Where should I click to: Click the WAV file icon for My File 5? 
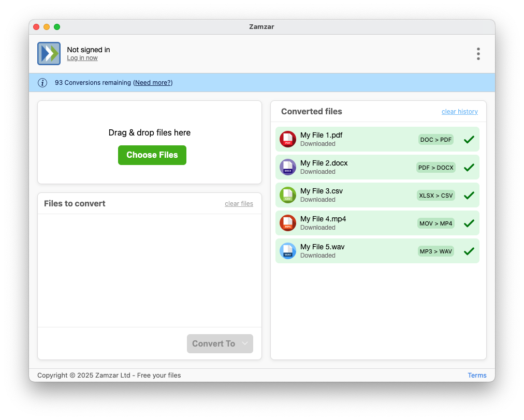click(288, 251)
